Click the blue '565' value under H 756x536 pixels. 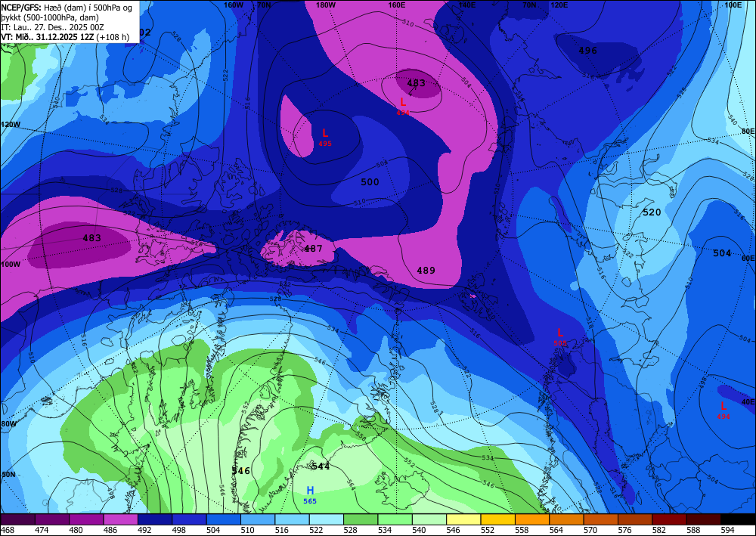tap(310, 501)
